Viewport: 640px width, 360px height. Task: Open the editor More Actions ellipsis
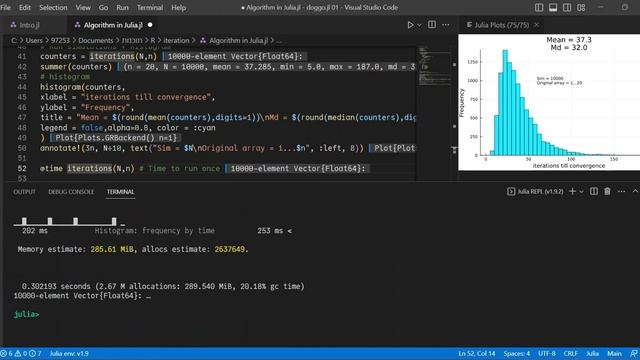[446, 25]
